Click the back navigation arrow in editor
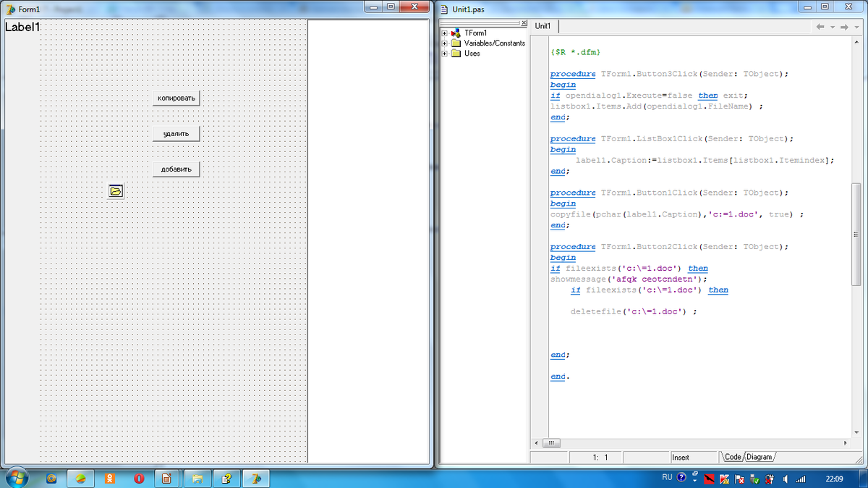Image resolution: width=868 pixels, height=488 pixels. point(820,27)
